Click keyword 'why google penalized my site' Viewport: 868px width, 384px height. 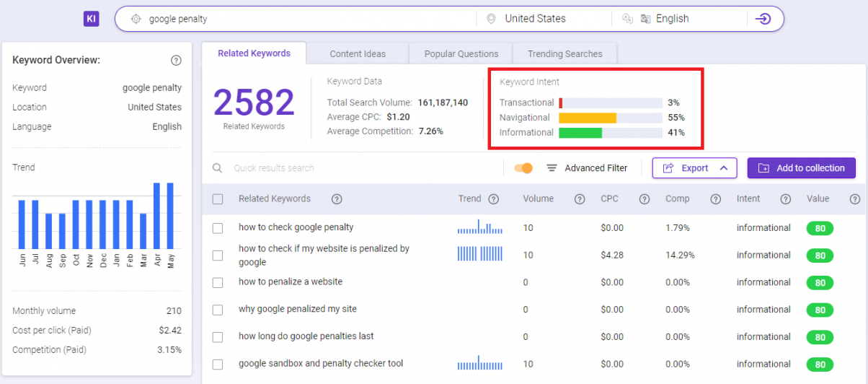click(298, 309)
